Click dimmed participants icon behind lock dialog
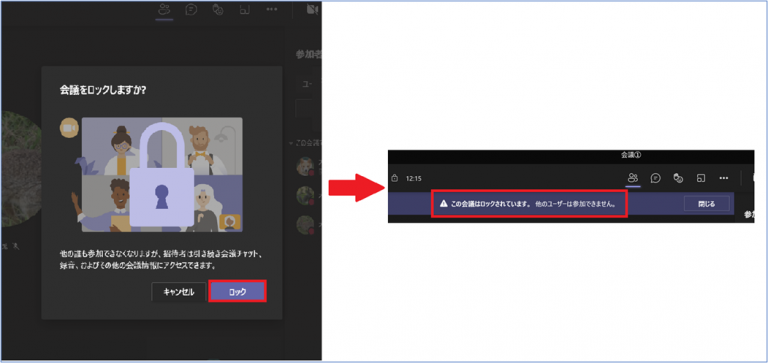The image size is (768, 363). [x=165, y=9]
